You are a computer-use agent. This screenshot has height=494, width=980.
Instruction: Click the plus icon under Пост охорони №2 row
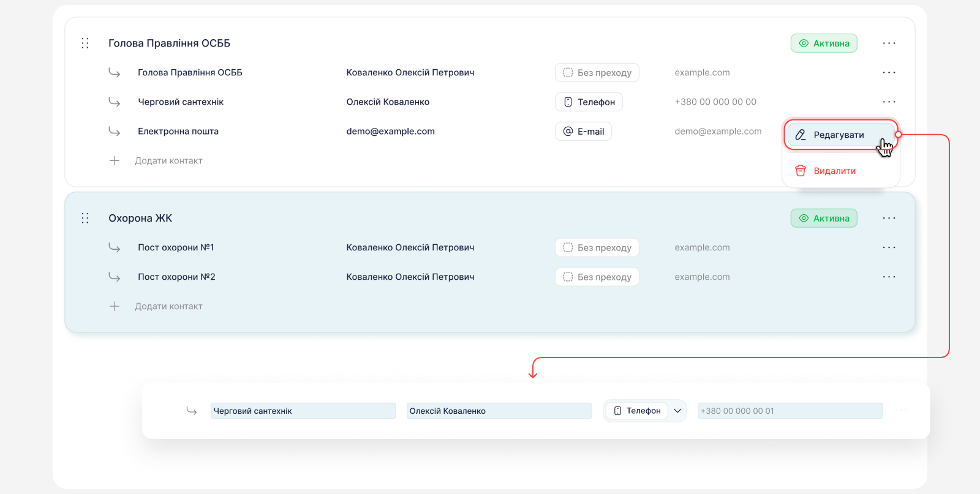(114, 306)
